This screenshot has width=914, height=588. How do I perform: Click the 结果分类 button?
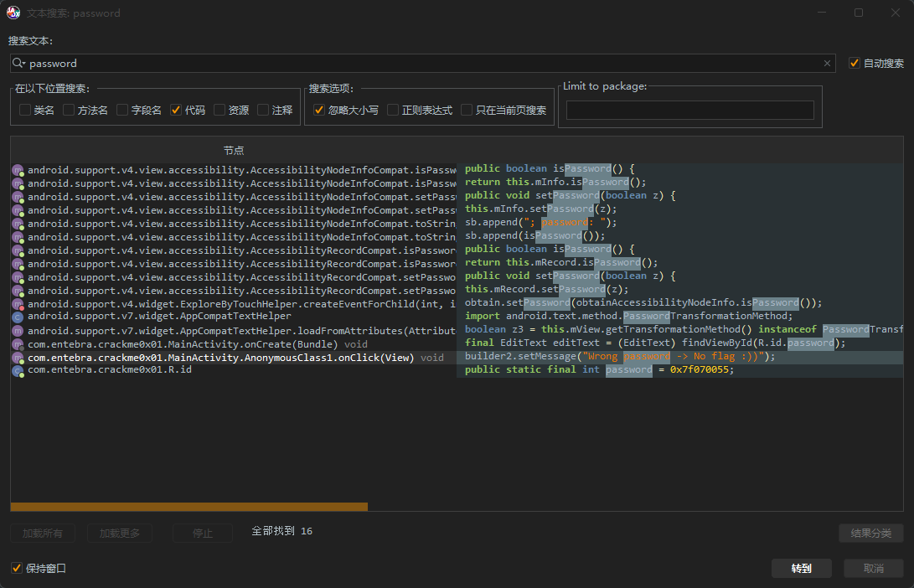[871, 534]
